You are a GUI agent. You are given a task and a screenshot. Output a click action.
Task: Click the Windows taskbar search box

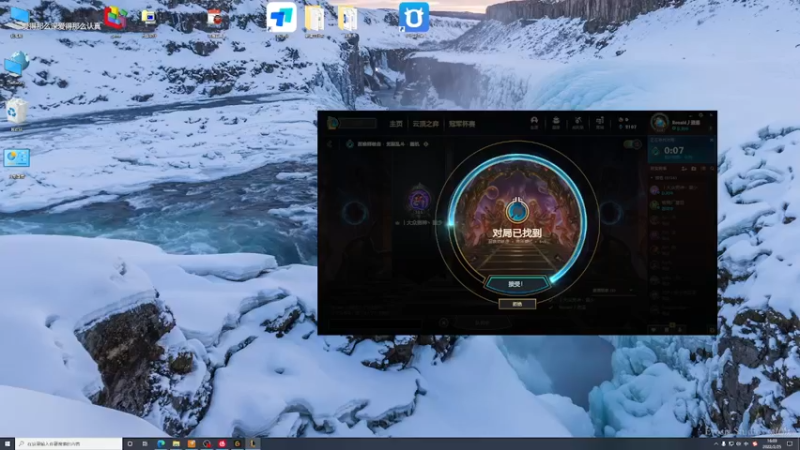[x=68, y=444]
